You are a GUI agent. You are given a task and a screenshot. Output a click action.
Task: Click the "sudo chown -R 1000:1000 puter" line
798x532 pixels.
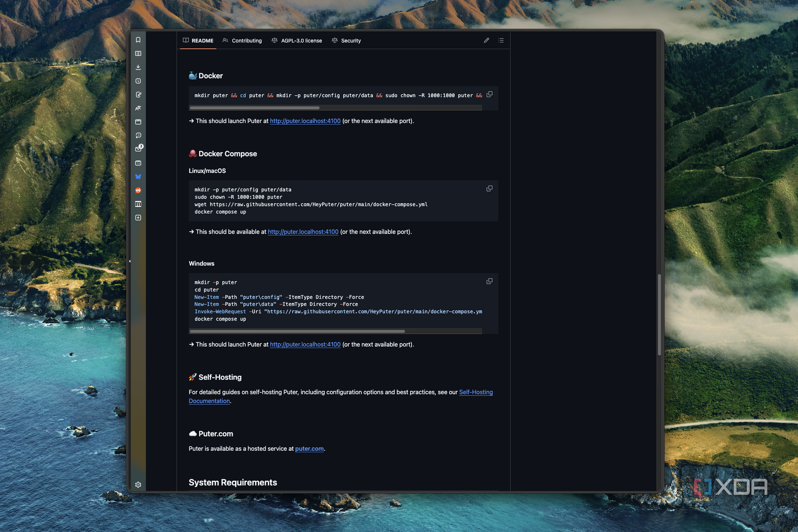coord(238,197)
